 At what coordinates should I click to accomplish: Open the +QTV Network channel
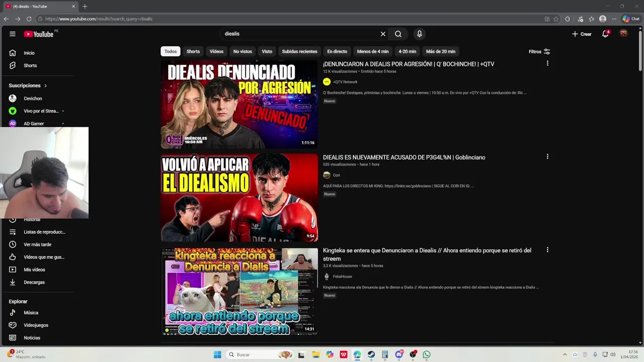[x=341, y=82]
